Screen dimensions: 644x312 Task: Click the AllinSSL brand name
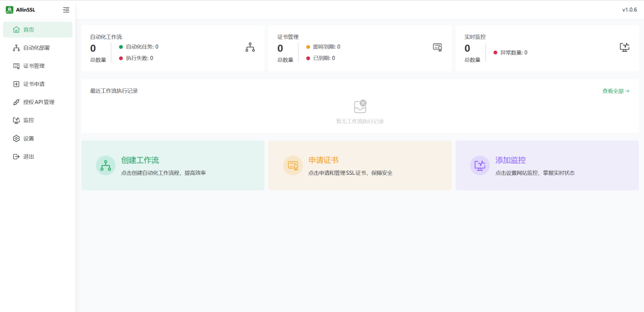coord(26,10)
